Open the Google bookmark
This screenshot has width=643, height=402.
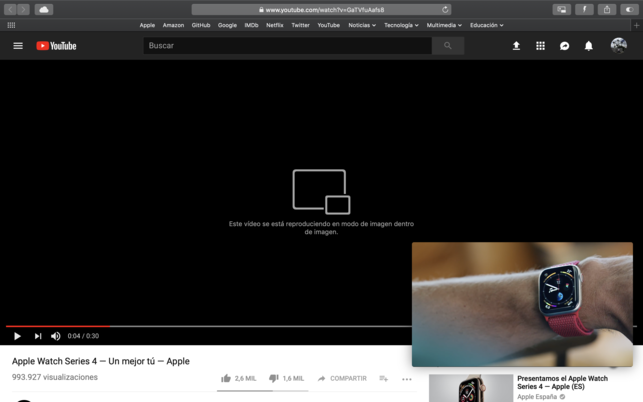(227, 25)
